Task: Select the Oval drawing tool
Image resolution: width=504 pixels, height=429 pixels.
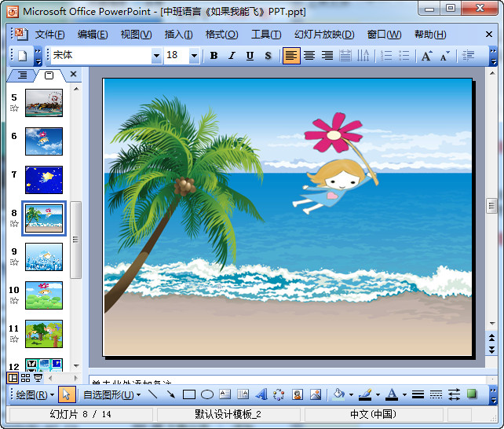Action: click(207, 394)
